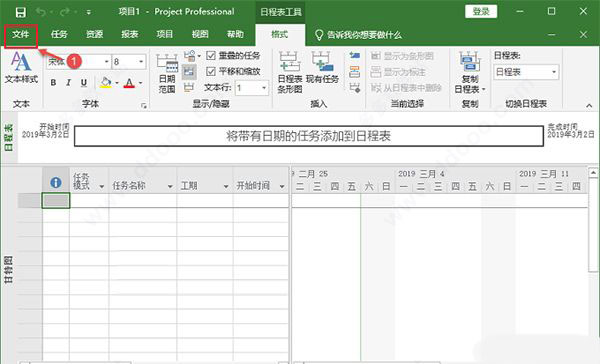Click the info indicator column header icon
The image size is (600, 364).
click(x=56, y=183)
